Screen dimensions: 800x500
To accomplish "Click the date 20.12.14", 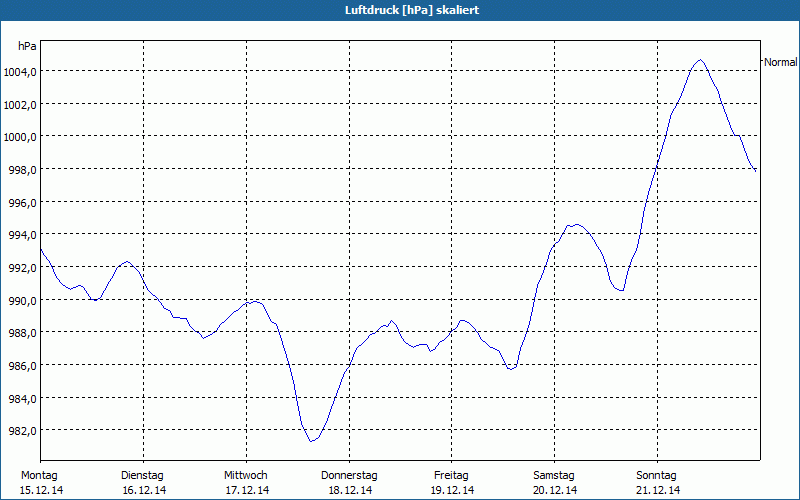I will click(555, 490).
